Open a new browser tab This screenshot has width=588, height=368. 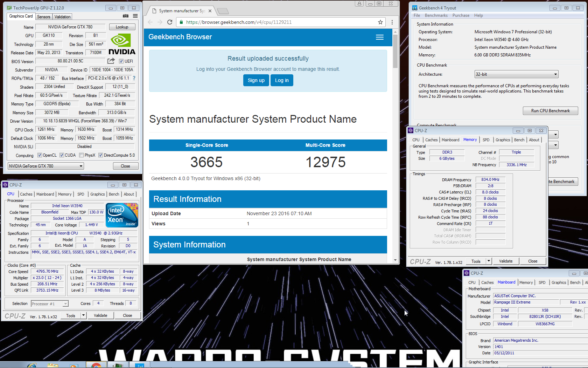(223, 11)
